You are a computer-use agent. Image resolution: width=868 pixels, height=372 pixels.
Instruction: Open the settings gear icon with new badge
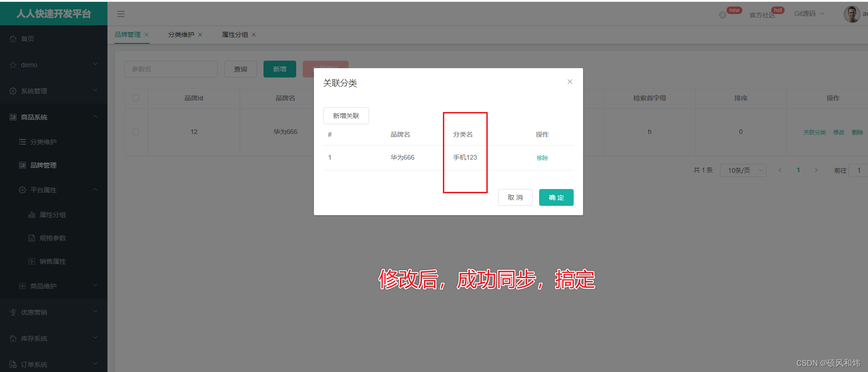[723, 15]
